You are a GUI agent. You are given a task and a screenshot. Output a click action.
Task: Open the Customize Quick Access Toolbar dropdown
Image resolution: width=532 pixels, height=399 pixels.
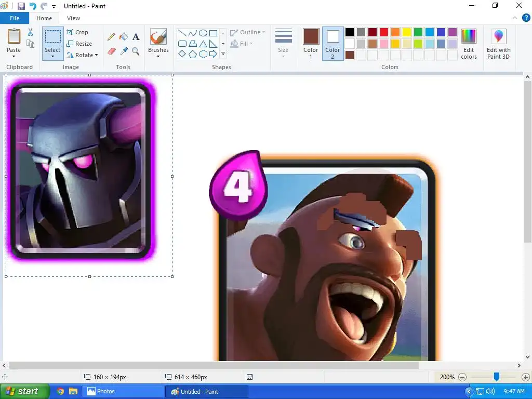pyautogui.click(x=54, y=6)
